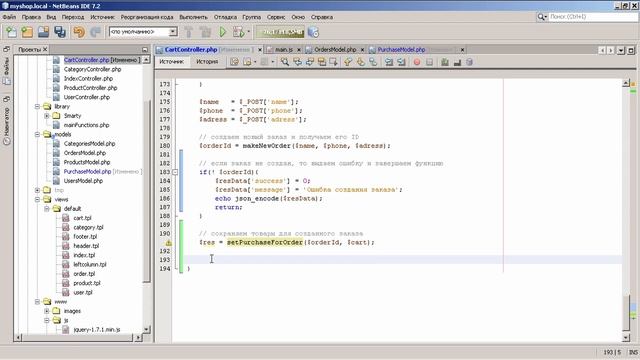Click the Find Next Occurrence icon
This screenshot has height=360, width=640.
(x=310, y=62)
